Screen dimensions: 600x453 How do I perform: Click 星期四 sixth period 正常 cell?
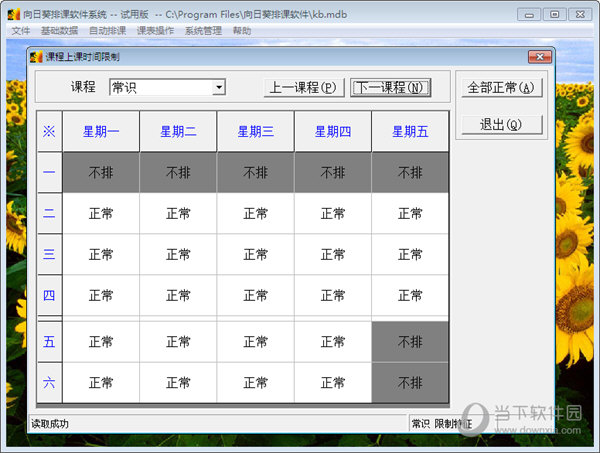[x=333, y=382]
